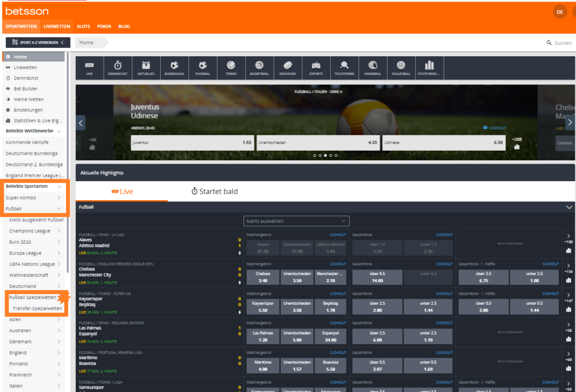Open the Statistiken bar chart icon
The image size is (576, 392).
point(429,68)
